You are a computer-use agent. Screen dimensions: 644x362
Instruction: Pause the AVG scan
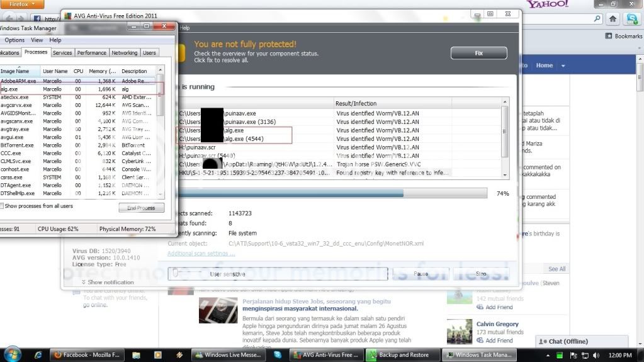tap(421, 274)
